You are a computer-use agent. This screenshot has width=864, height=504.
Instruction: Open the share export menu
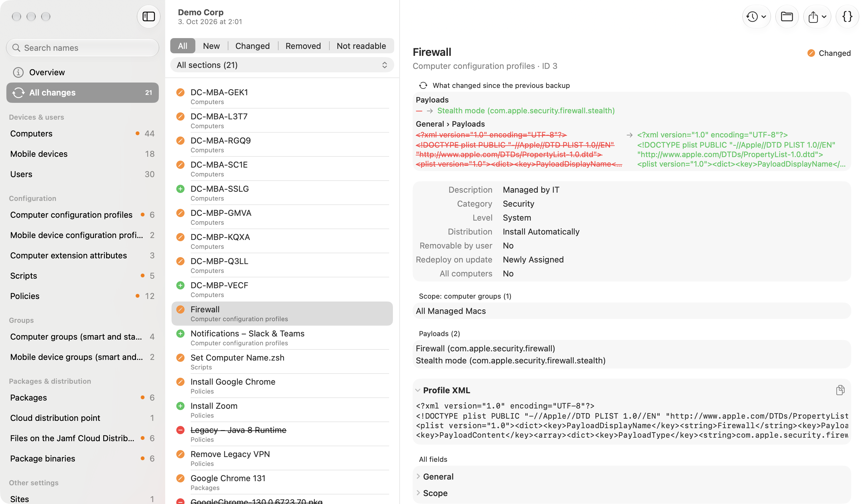click(x=817, y=16)
